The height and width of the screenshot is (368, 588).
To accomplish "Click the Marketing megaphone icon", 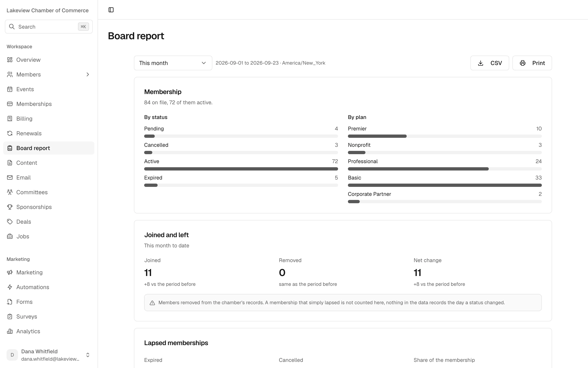I will [x=10, y=272].
